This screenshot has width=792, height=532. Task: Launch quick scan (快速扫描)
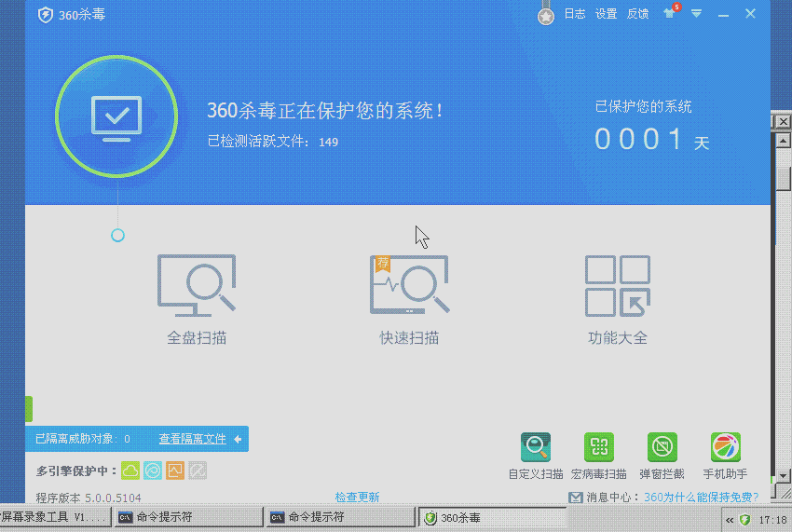409,299
